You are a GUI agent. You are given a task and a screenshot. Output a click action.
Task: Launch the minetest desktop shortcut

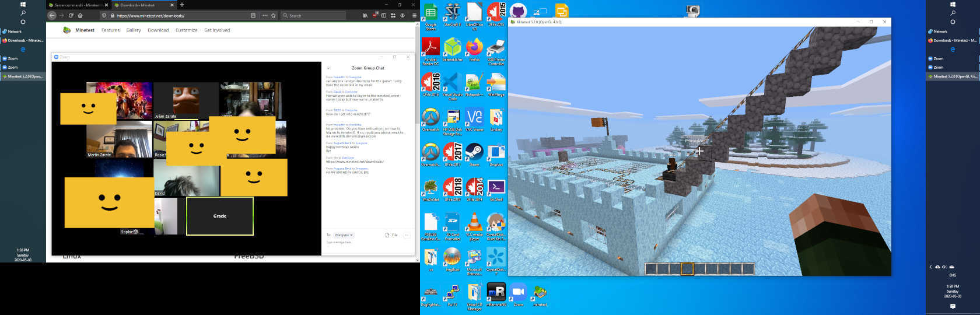[540, 295]
